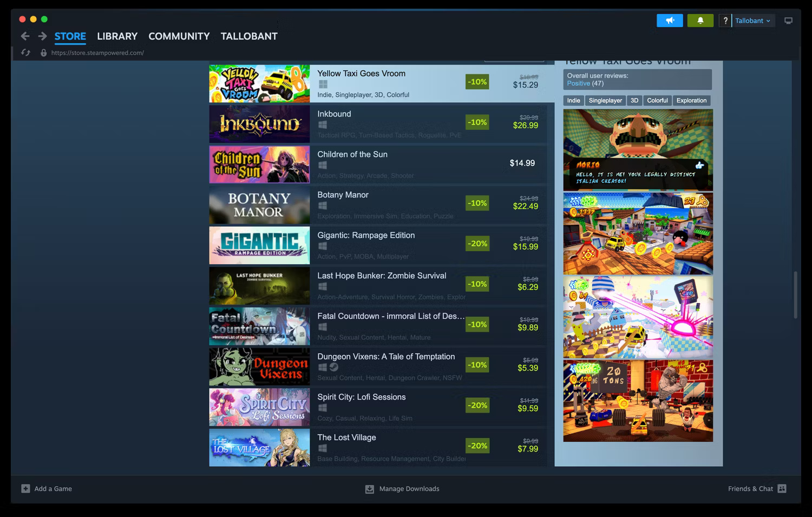
Task: Click the help question mark icon
Action: (x=725, y=20)
